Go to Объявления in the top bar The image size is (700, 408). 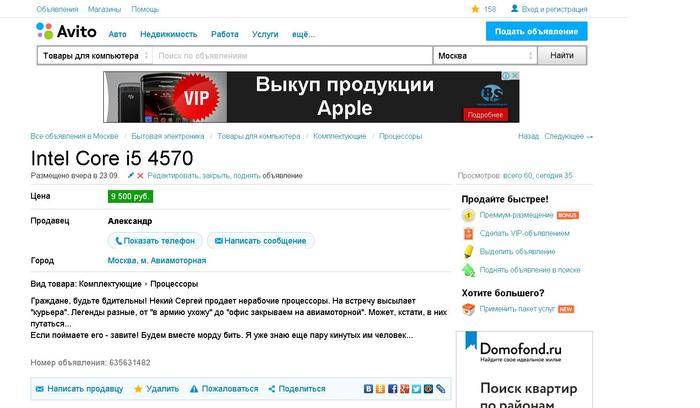[57, 9]
